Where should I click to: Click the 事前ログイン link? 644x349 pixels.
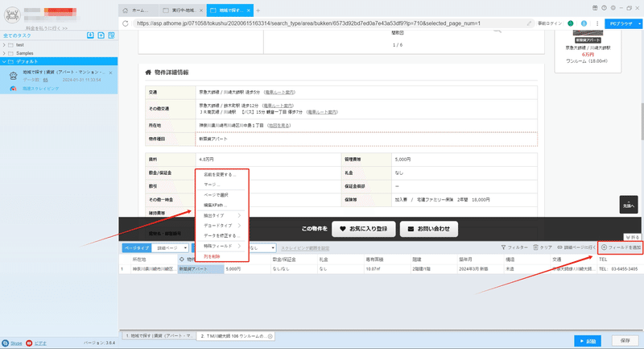coord(550,23)
